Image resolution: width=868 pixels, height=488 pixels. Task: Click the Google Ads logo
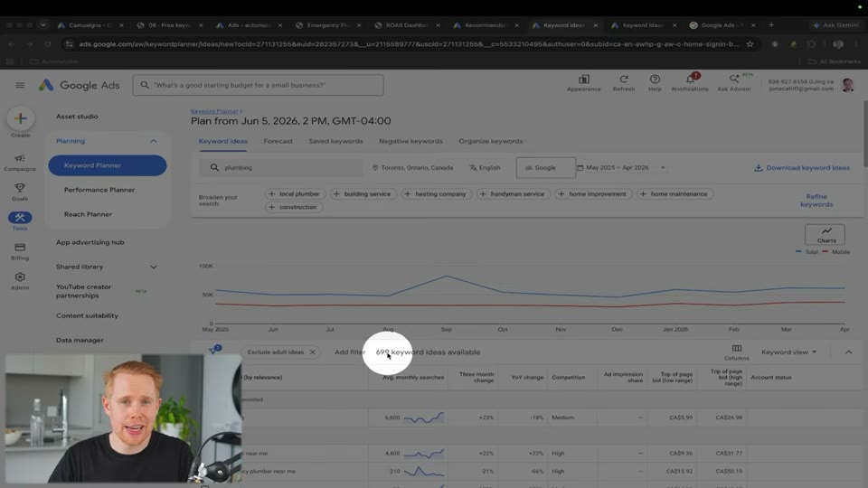pyautogui.click(x=80, y=85)
